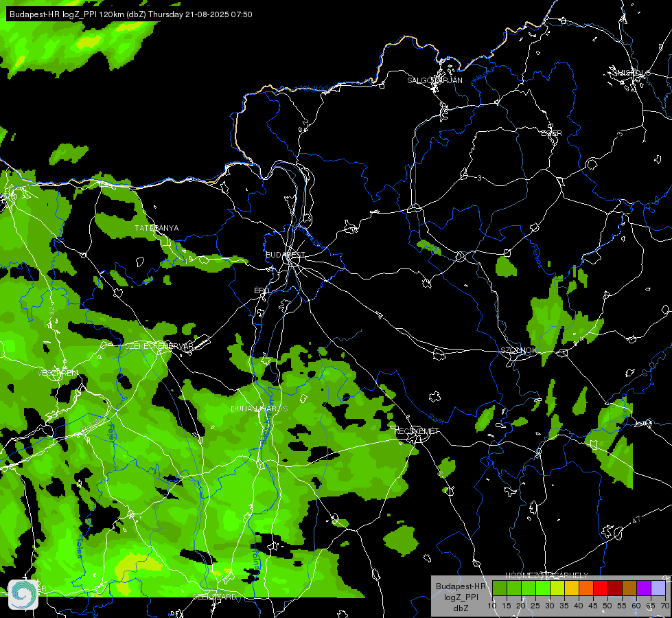
Task: Click the TATABANYA city label
Action: [x=157, y=228]
